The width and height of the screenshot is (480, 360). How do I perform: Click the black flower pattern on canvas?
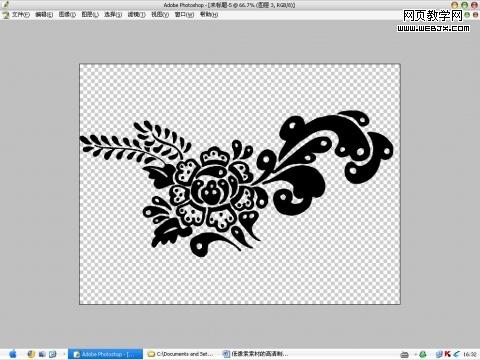237,184
